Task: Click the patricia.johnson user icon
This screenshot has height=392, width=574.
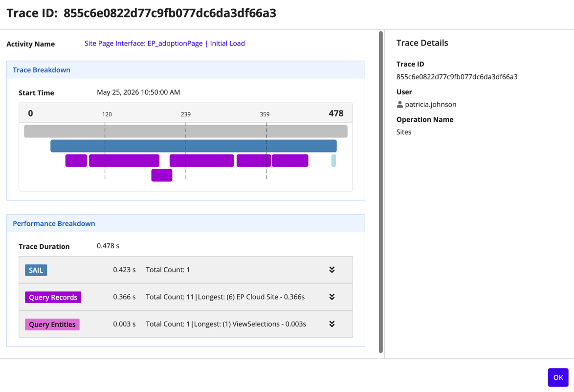Action: coord(400,105)
